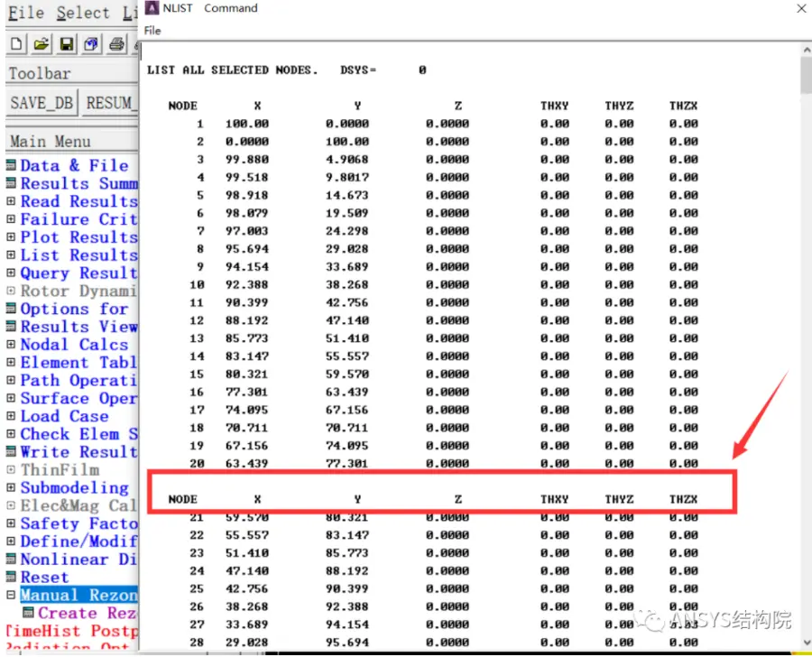Click the Open folder toolbar icon
This screenshot has width=812, height=657.
pyautogui.click(x=42, y=43)
